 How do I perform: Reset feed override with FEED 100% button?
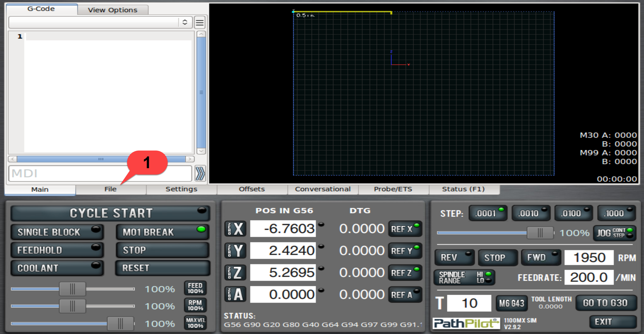195,288
